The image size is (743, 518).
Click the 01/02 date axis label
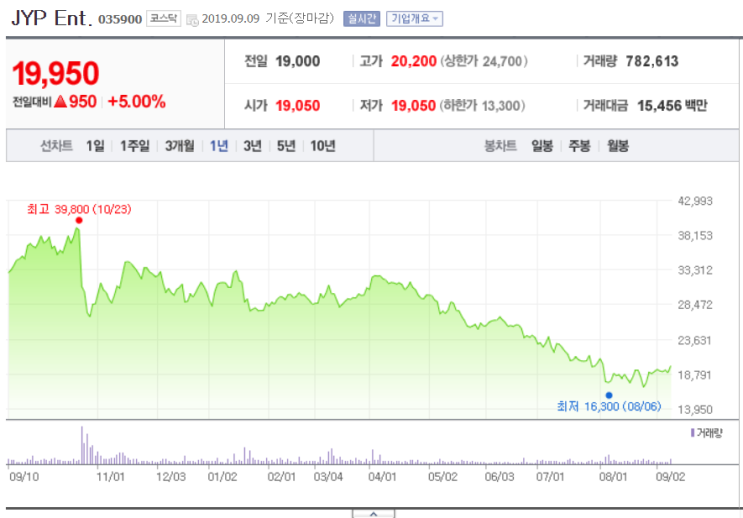pos(222,477)
